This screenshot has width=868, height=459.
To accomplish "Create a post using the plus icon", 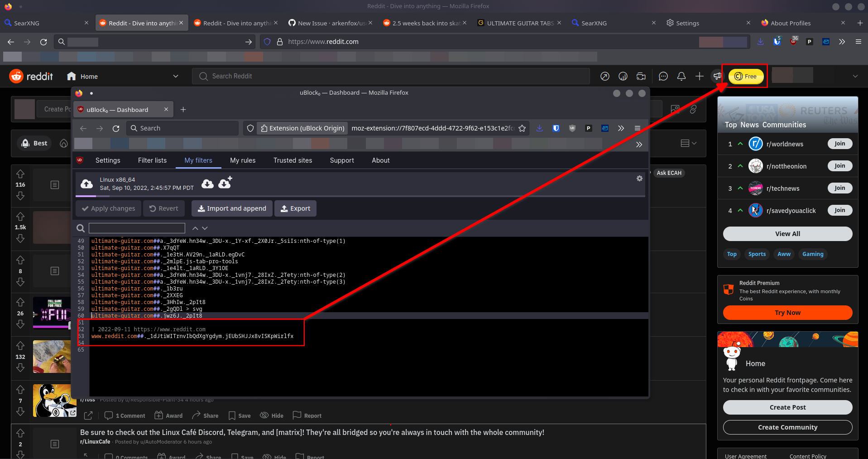I will [x=699, y=76].
